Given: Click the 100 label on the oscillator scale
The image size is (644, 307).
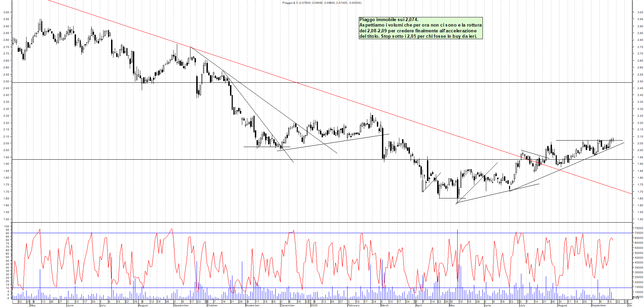Looking at the screenshot, I should [6, 226].
